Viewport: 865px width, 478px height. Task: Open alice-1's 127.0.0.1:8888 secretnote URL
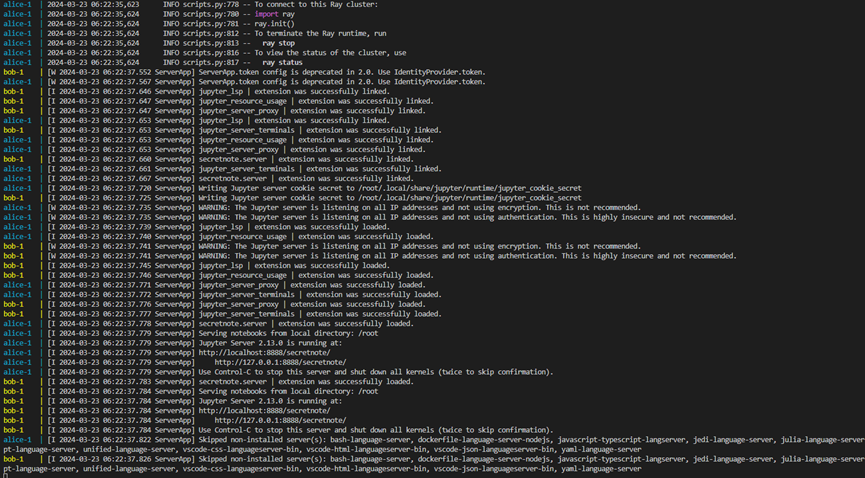[x=280, y=362]
